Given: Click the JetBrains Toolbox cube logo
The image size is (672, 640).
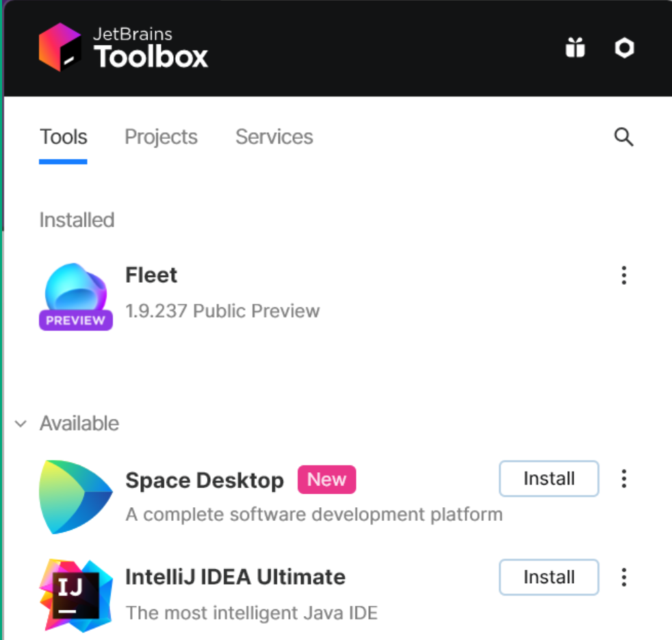Looking at the screenshot, I should (x=60, y=47).
